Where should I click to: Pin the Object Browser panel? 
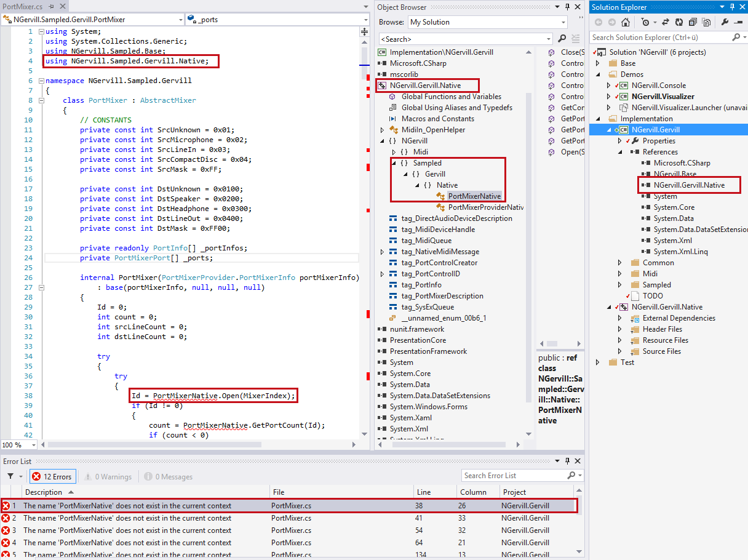coord(567,7)
